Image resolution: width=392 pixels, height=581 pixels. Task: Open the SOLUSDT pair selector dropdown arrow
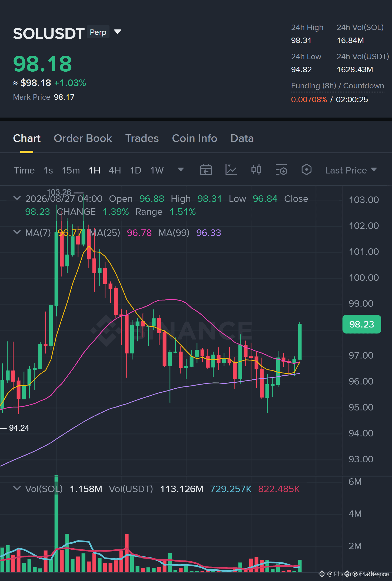coord(118,32)
